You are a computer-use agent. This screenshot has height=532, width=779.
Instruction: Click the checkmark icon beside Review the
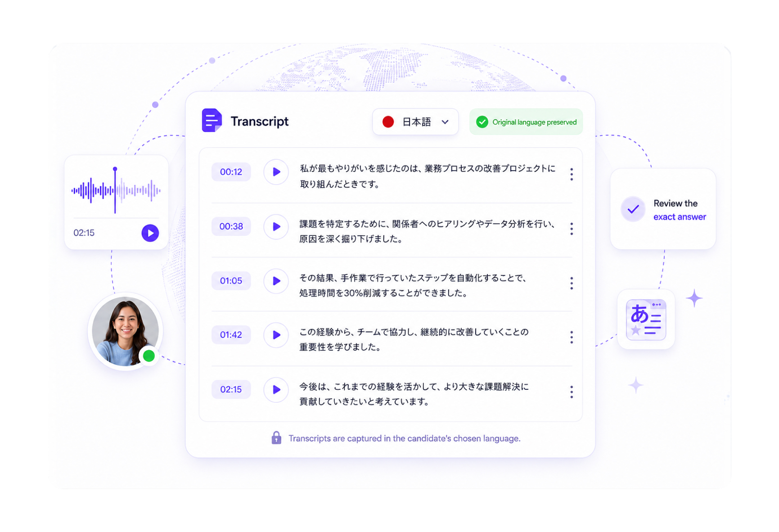coord(633,209)
